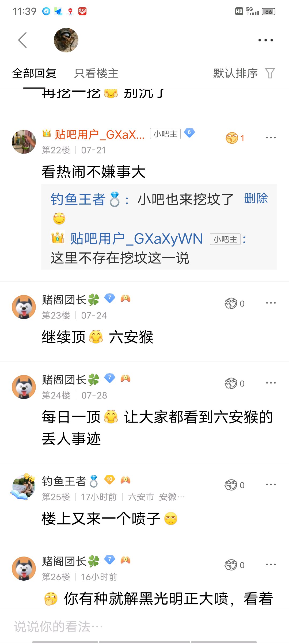This screenshot has height=644, width=289.
Task: Tap the 说说你的看法 comment input field
Action: click(x=144, y=626)
